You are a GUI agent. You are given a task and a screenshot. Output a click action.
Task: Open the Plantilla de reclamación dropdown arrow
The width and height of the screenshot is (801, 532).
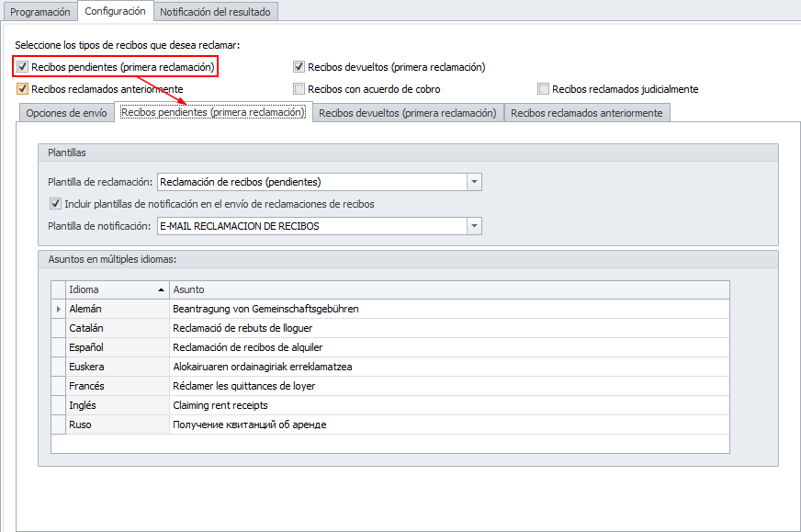click(x=474, y=182)
